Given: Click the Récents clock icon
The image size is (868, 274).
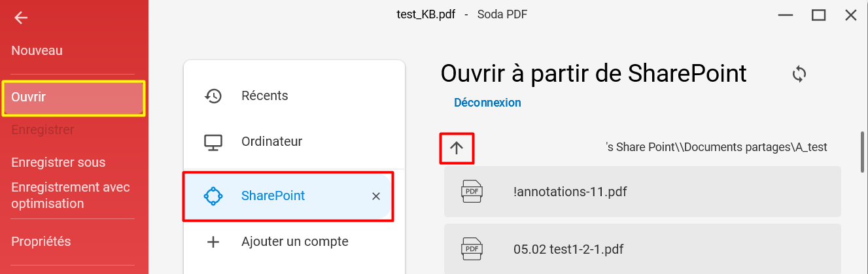Looking at the screenshot, I should coord(213,95).
